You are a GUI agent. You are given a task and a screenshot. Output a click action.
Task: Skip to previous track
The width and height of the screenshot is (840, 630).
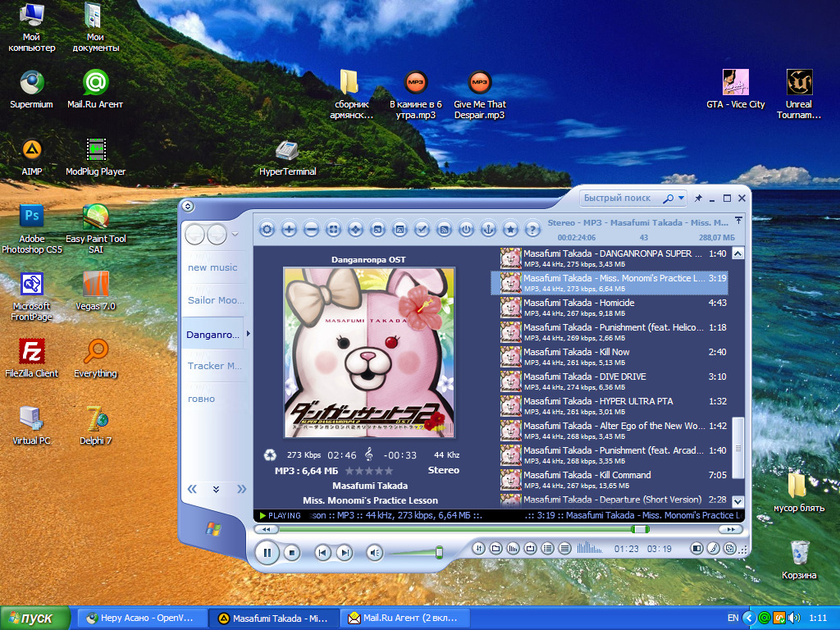[322, 552]
